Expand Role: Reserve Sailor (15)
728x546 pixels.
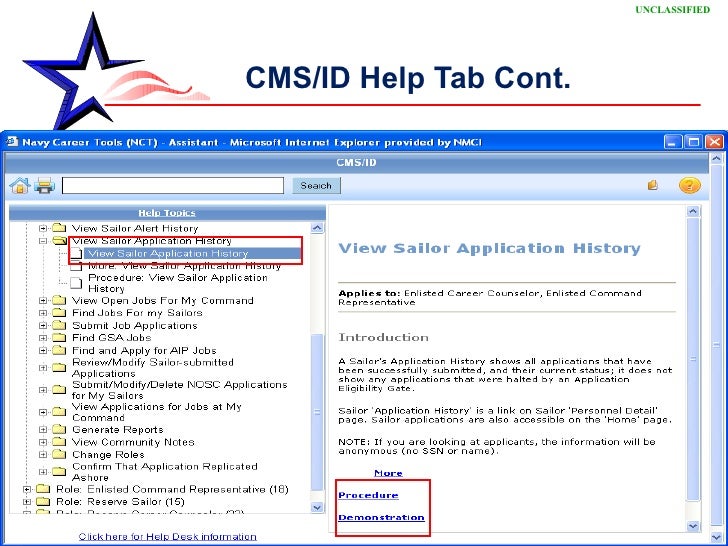coord(27,502)
